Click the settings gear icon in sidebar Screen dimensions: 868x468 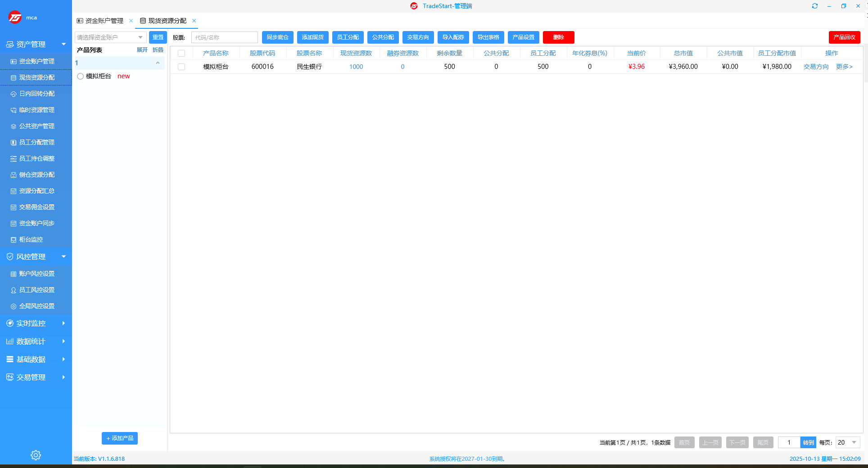(x=36, y=455)
